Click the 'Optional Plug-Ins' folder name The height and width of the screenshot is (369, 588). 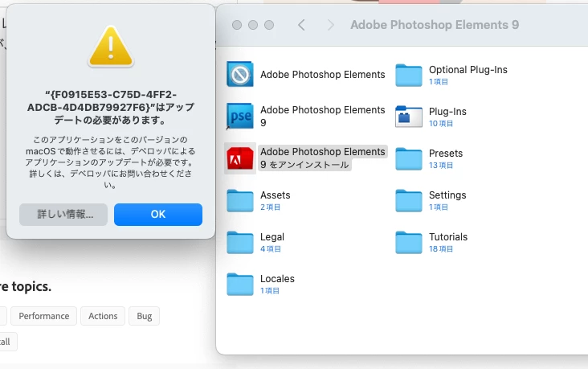pyautogui.click(x=468, y=70)
